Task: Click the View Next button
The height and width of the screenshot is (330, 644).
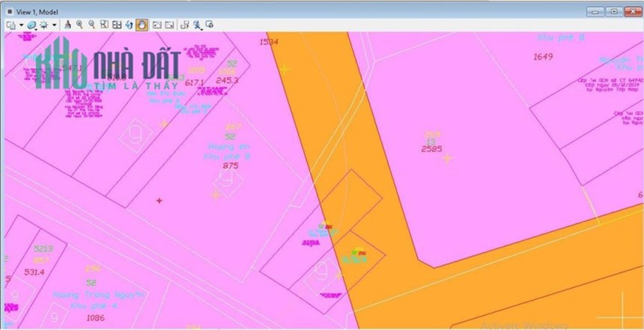Action: pos(169,25)
